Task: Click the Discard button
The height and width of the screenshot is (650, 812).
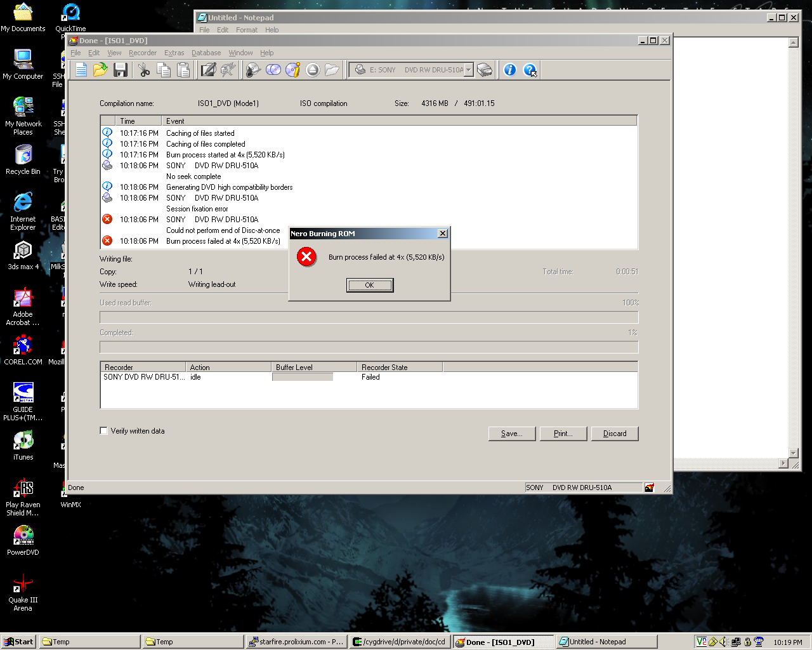Action: point(615,434)
